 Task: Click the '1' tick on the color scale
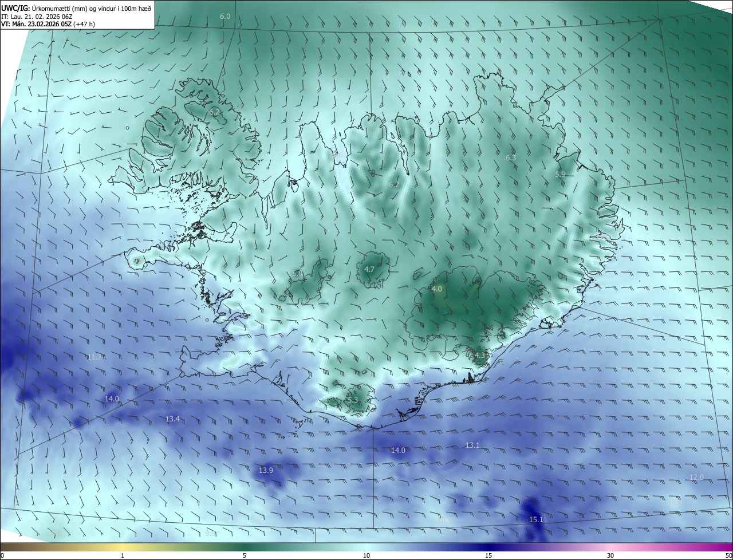tap(123, 555)
